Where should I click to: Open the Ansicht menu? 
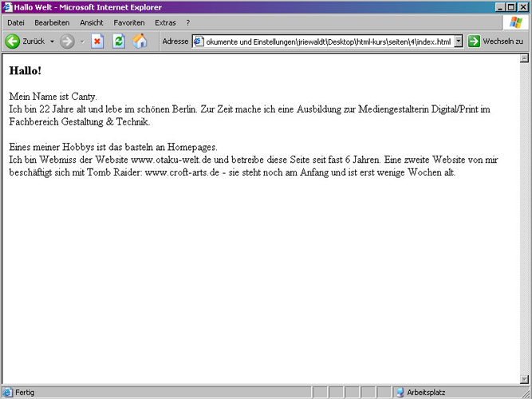click(92, 23)
